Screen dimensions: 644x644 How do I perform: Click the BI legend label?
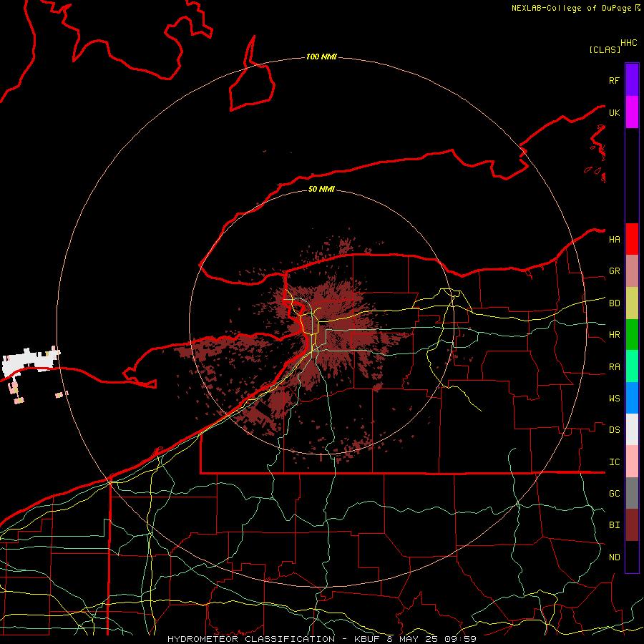tap(614, 525)
